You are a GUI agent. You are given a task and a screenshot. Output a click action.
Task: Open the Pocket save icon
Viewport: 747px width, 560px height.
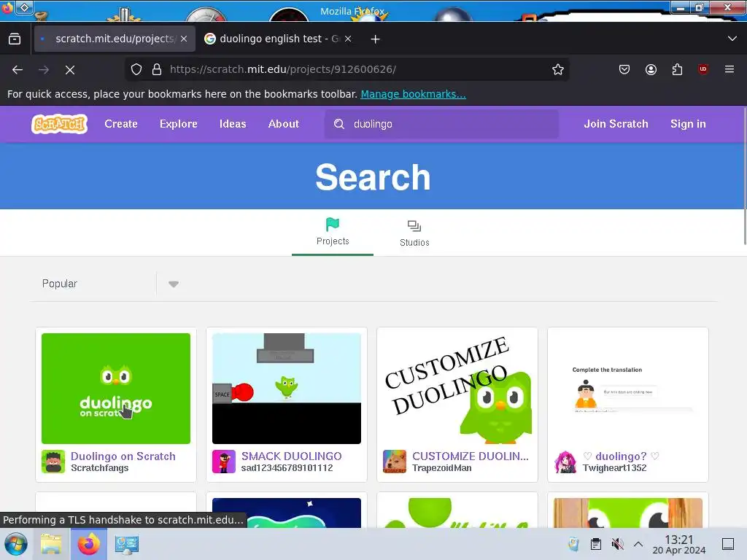(x=624, y=69)
